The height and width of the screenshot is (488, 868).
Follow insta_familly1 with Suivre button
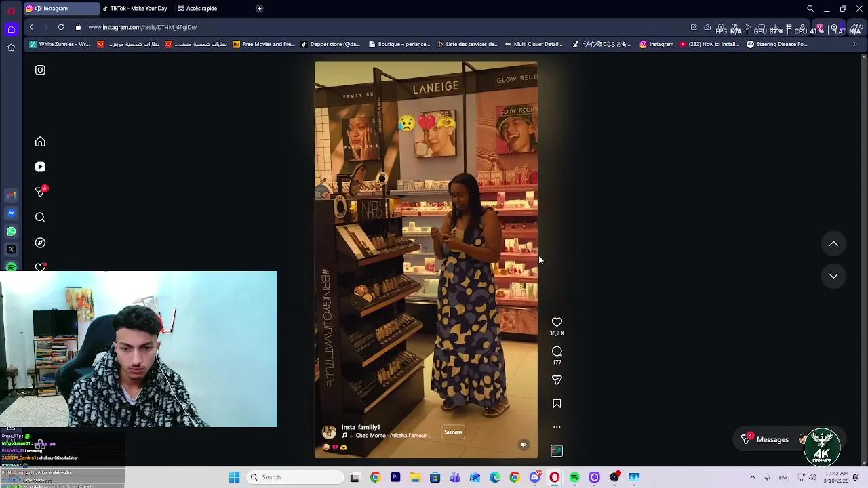click(453, 432)
